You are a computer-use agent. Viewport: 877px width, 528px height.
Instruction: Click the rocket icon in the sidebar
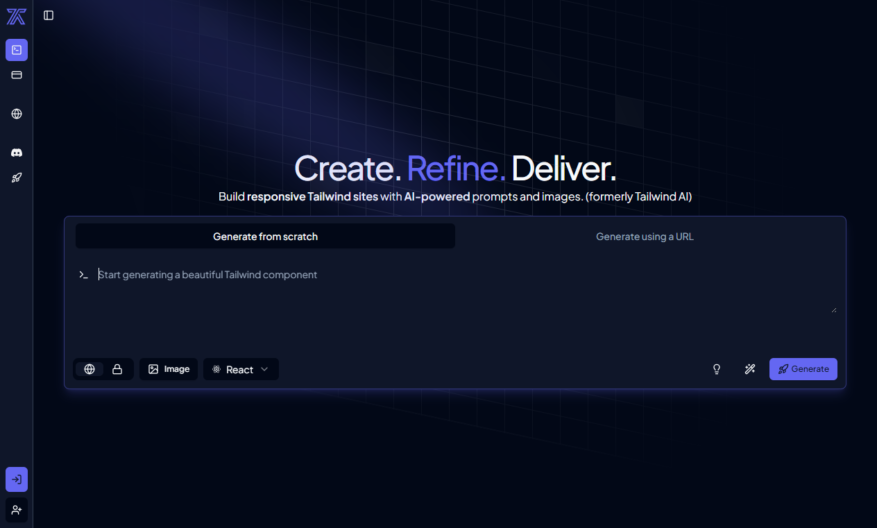tap(17, 178)
